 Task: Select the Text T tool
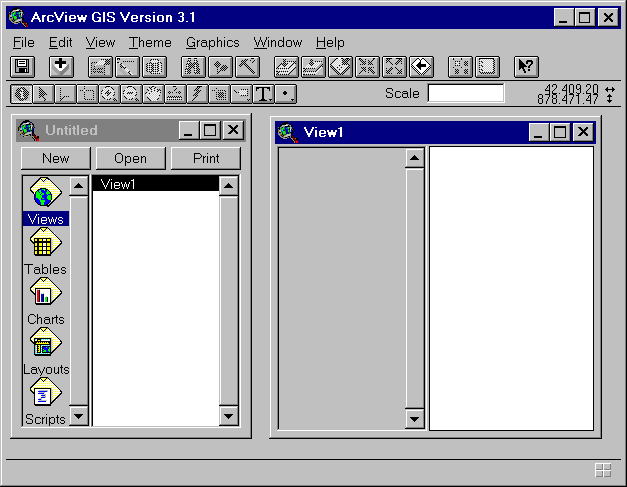(x=264, y=94)
